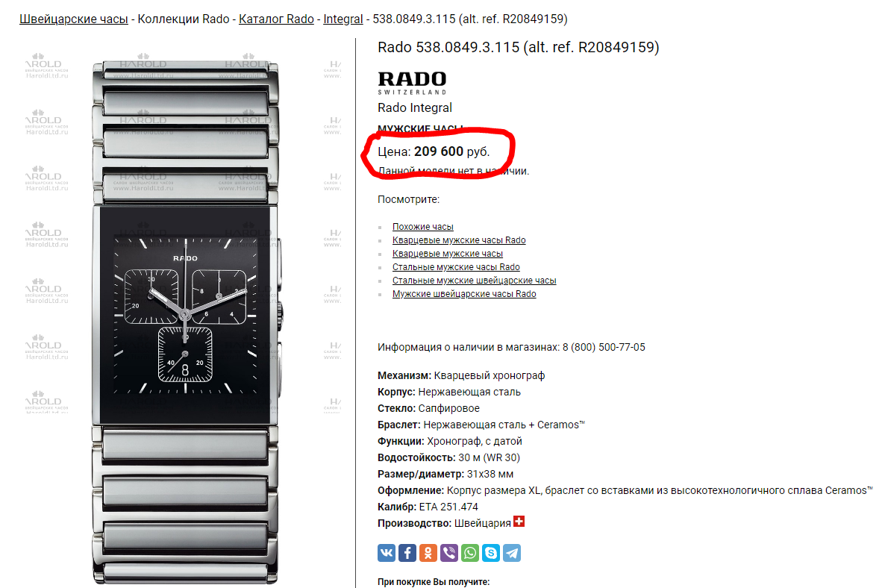
Task: Click the Rado Switzerland brand logo
Action: 412,83
